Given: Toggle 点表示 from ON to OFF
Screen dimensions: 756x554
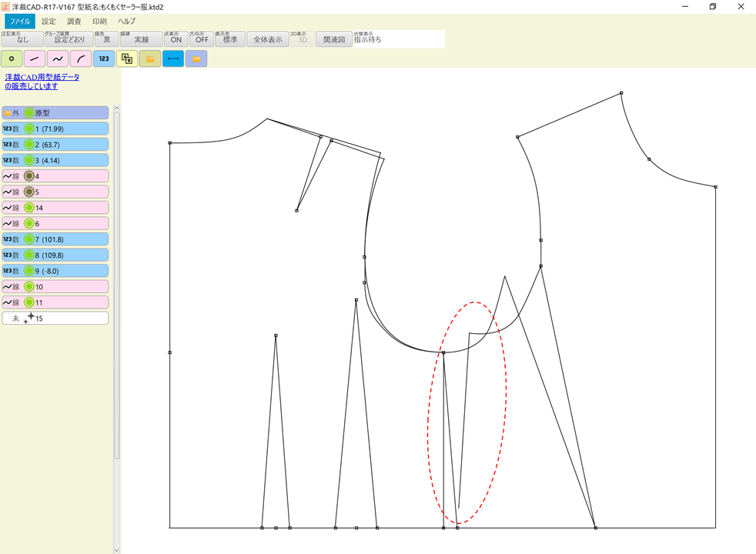Looking at the screenshot, I should (176, 38).
